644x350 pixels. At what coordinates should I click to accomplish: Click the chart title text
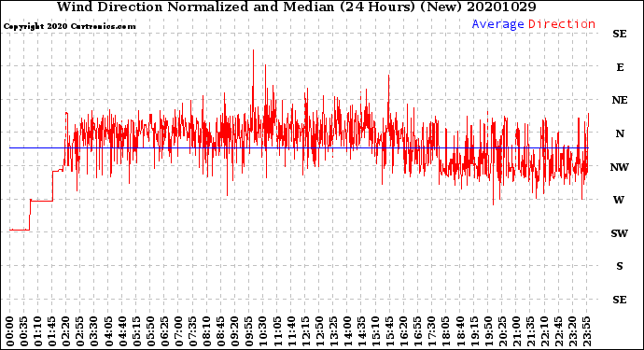point(296,7)
